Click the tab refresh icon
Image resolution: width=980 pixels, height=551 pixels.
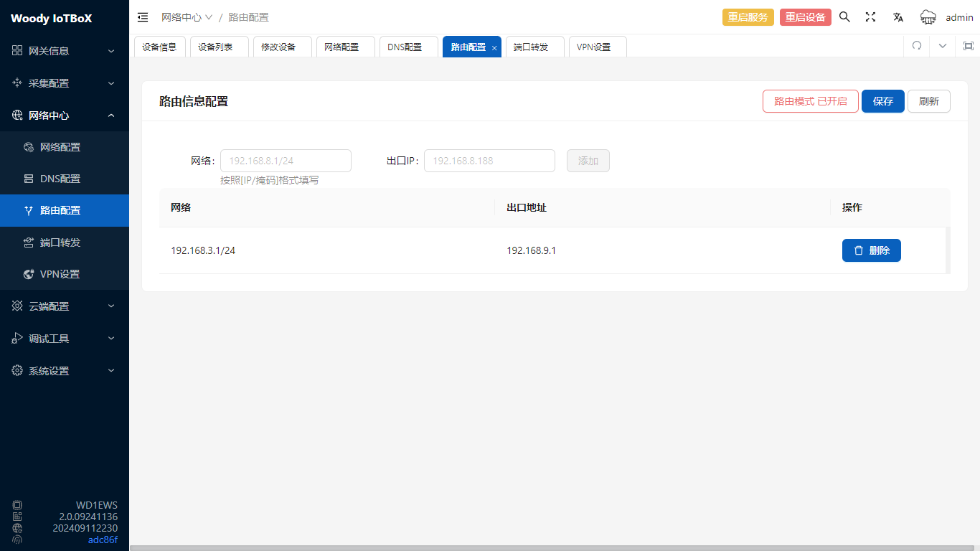pyautogui.click(x=916, y=46)
